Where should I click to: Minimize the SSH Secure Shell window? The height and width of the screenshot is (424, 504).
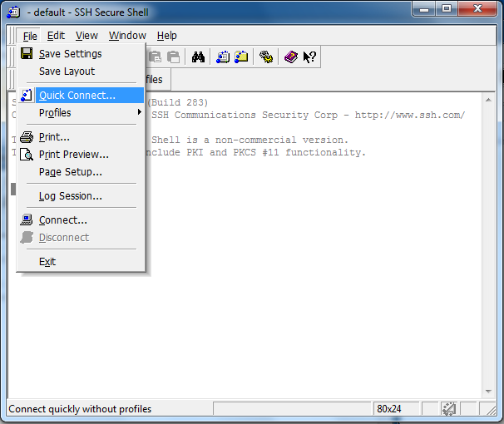coord(424,8)
